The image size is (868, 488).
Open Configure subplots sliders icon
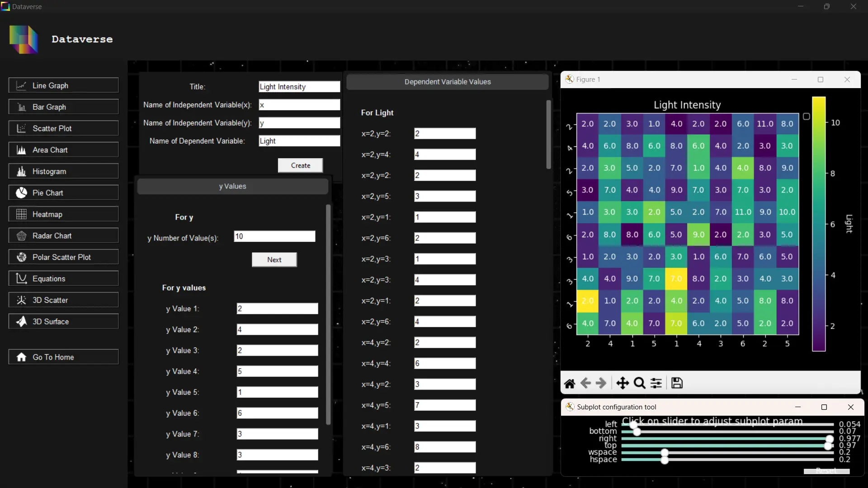click(x=656, y=383)
